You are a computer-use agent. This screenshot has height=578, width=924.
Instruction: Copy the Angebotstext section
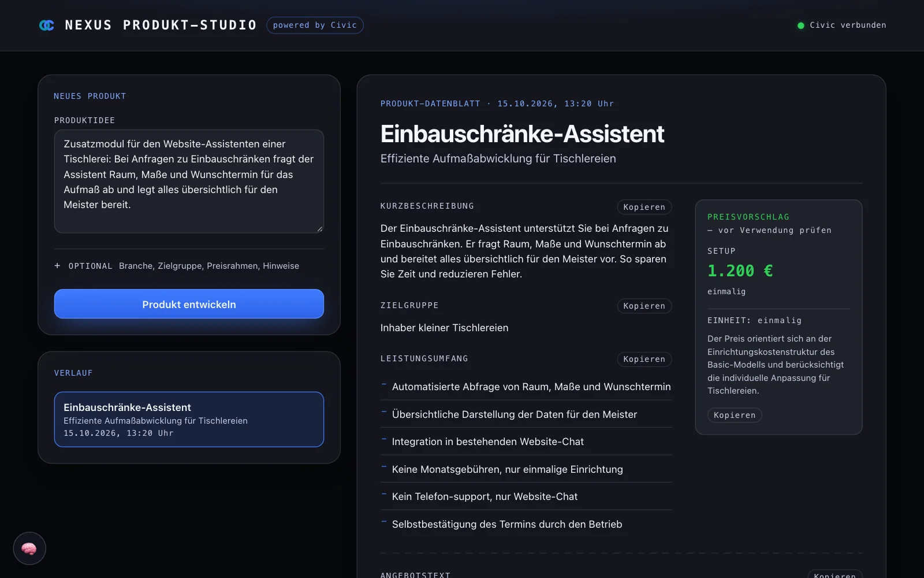tap(834, 575)
